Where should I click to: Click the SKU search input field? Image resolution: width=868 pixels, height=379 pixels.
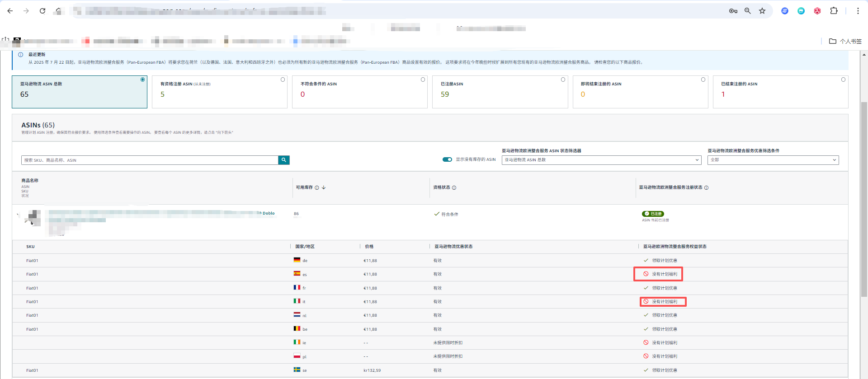149,160
